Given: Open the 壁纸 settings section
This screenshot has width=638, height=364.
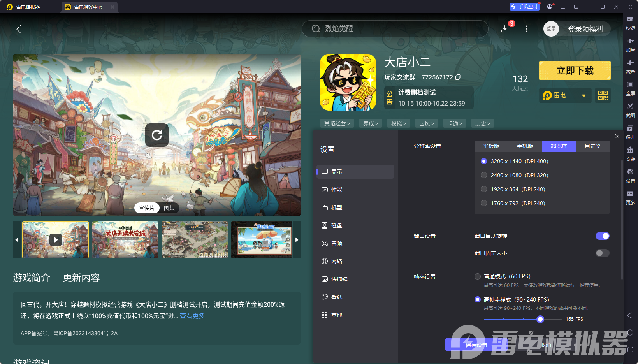Looking at the screenshot, I should click(x=355, y=297).
